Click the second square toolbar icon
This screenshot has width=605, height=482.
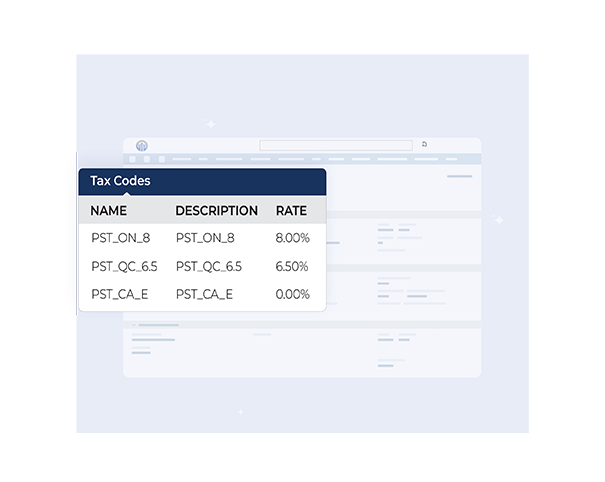147,159
